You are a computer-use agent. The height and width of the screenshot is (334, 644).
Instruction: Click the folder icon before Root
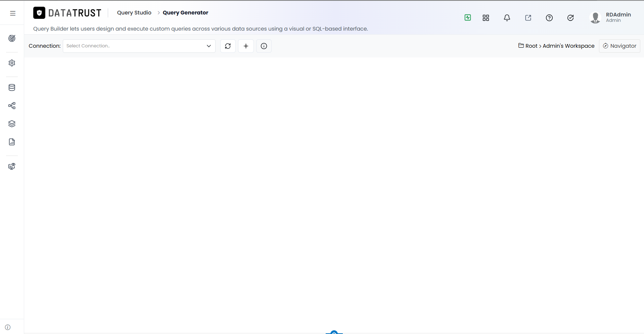click(x=521, y=45)
